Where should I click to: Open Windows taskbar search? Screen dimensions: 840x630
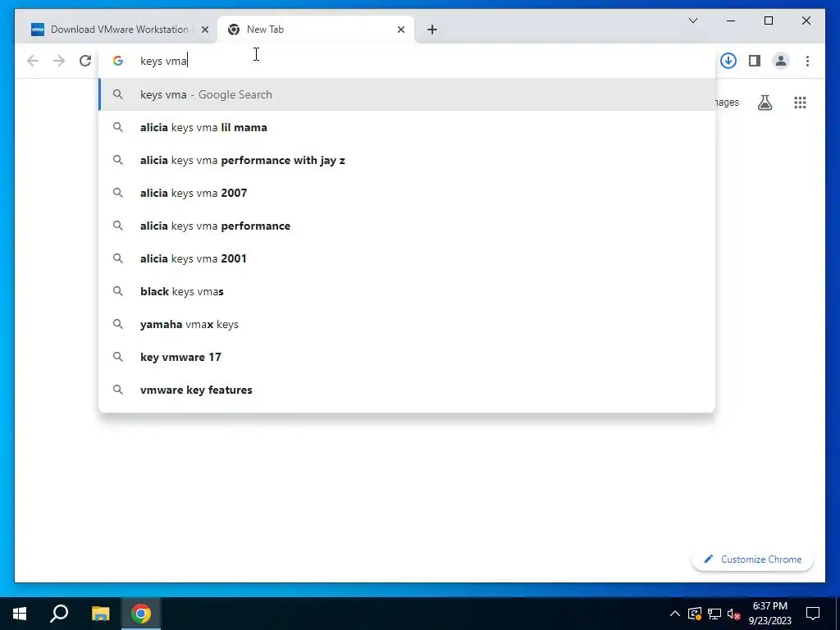(59, 614)
